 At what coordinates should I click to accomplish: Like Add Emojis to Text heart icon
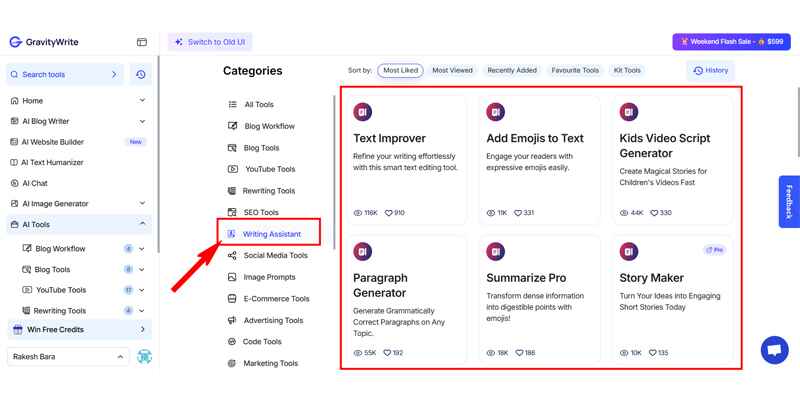(518, 213)
